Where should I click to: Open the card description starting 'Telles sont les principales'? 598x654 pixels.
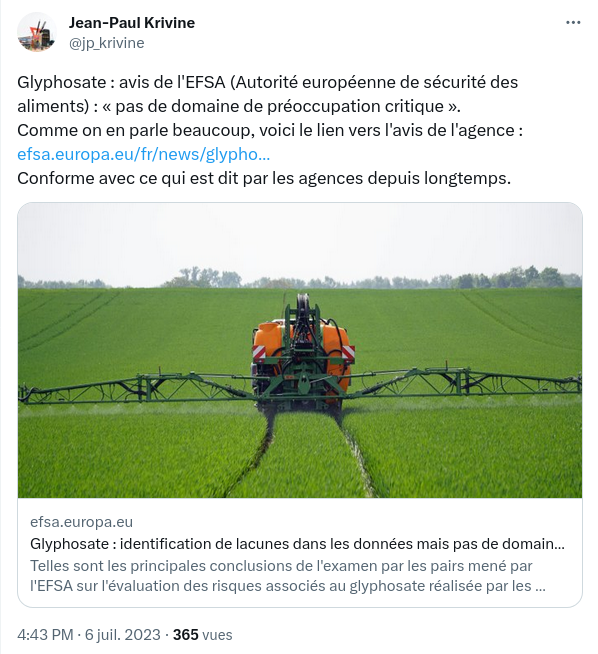pyautogui.click(x=288, y=576)
